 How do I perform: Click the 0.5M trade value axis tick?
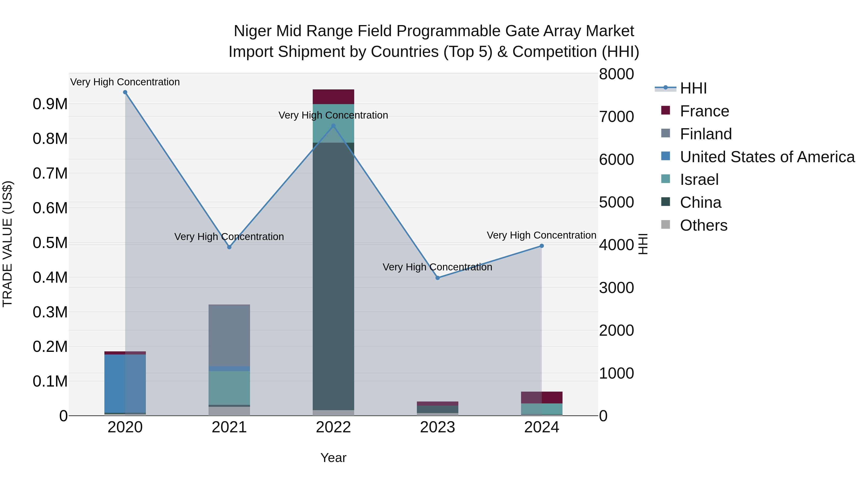(50, 243)
